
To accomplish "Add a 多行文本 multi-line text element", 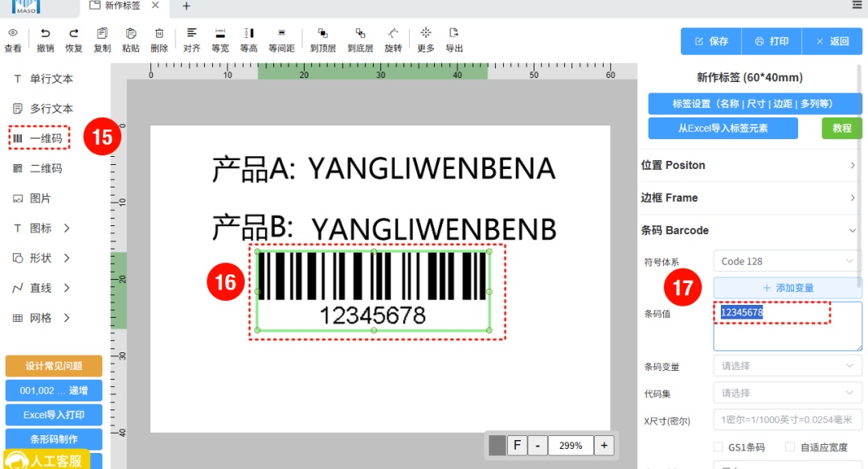I will coord(43,109).
